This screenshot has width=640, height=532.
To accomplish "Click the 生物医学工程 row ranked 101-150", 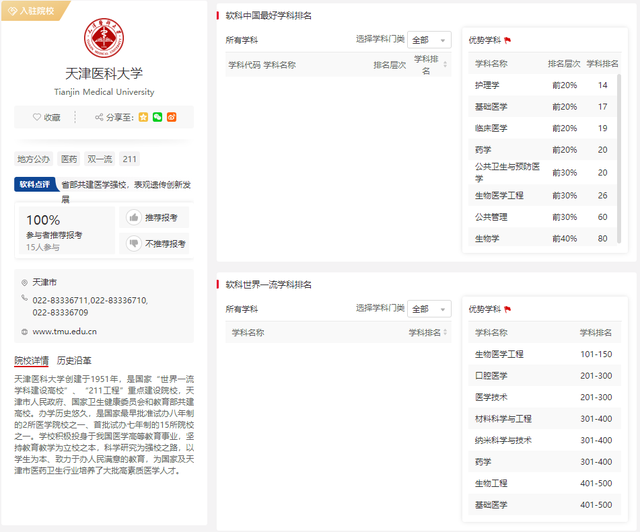I will (x=544, y=354).
